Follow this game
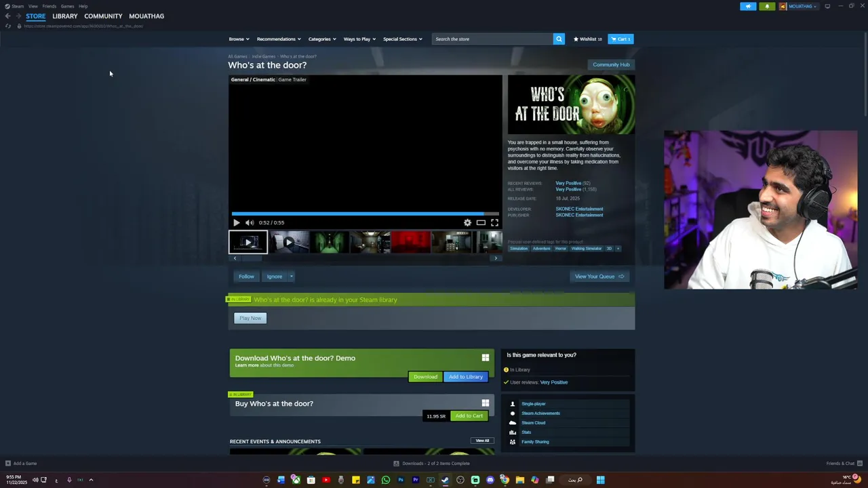 [x=246, y=277]
